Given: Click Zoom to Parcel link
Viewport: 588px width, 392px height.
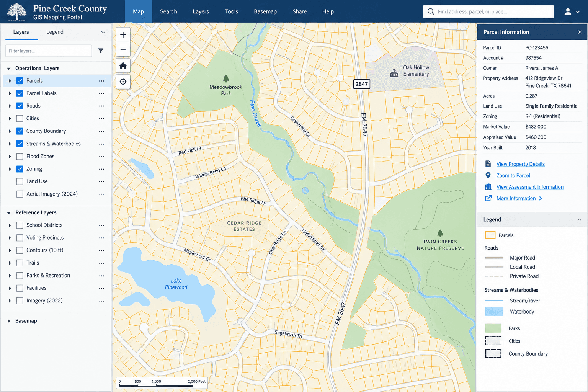Looking at the screenshot, I should (x=513, y=176).
